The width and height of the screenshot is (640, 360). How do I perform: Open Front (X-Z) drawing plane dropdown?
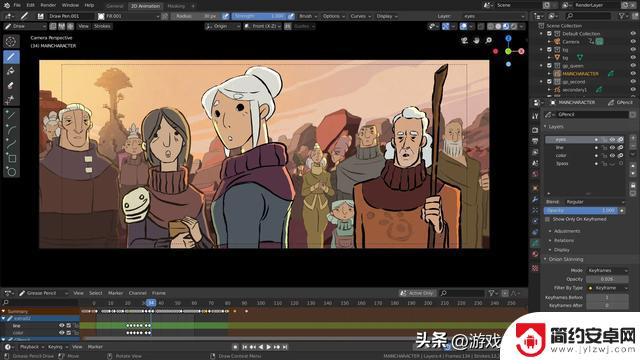click(263, 26)
